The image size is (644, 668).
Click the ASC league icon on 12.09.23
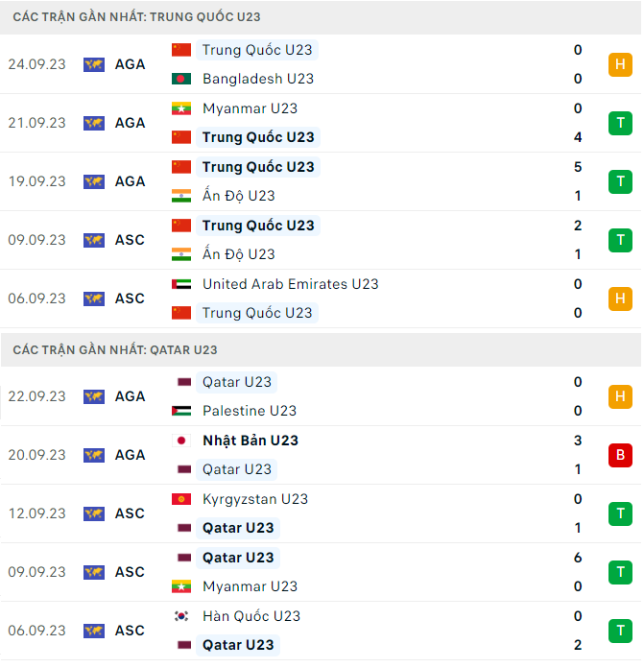pos(94,513)
